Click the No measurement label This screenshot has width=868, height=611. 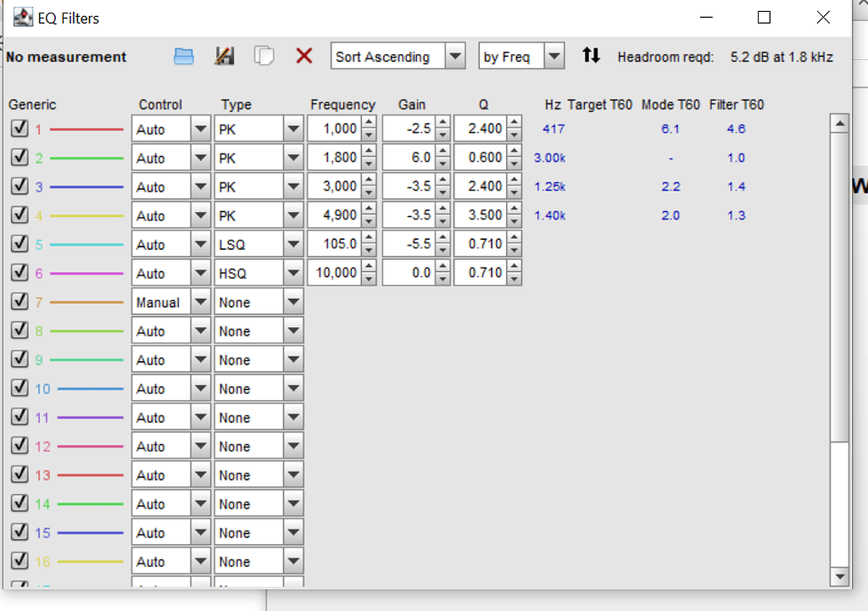tap(66, 57)
